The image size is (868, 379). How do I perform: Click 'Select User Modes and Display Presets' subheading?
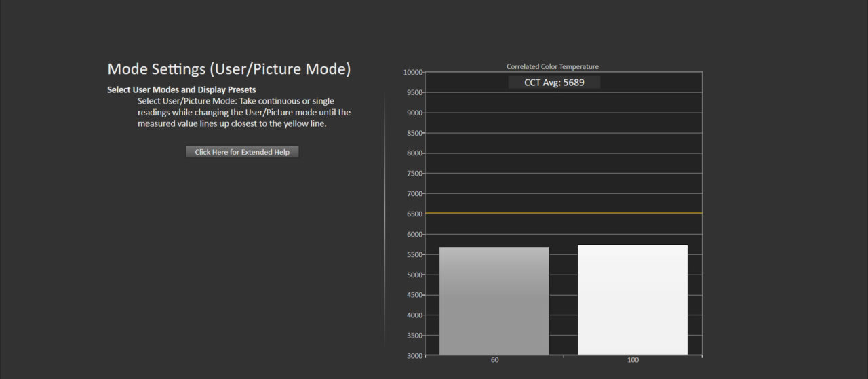point(181,89)
